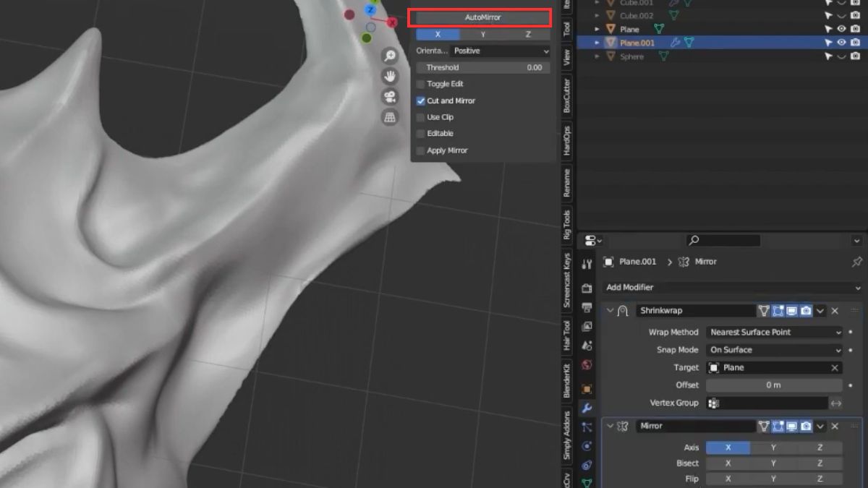Open the Add Modifier dropdown
This screenshot has height=488, width=868.
click(x=733, y=288)
